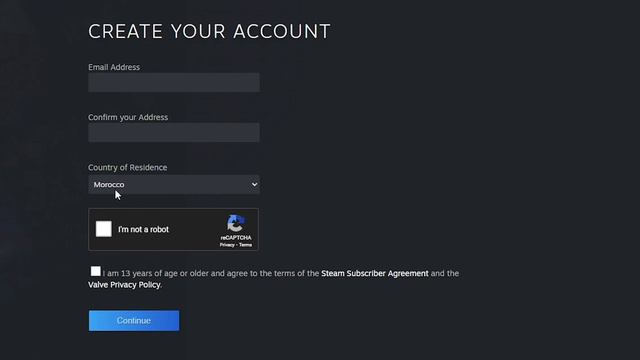Open the Valve Privacy Policy link

[x=124, y=285]
